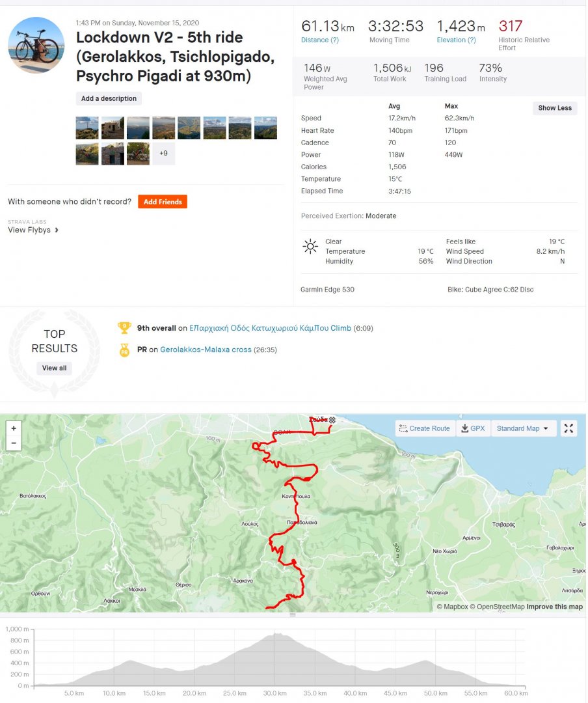Image resolution: width=588 pixels, height=703 pixels.
Task: Open the Distance help link
Action: pyautogui.click(x=319, y=40)
